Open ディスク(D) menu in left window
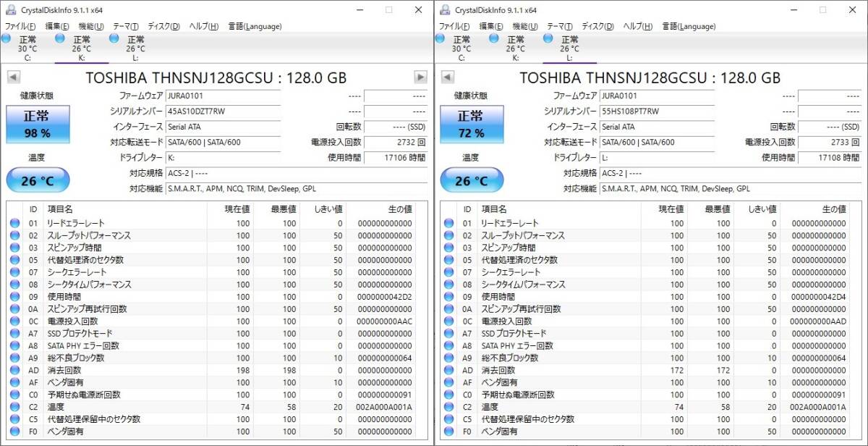Image resolution: width=868 pixels, height=446 pixels. point(163,27)
